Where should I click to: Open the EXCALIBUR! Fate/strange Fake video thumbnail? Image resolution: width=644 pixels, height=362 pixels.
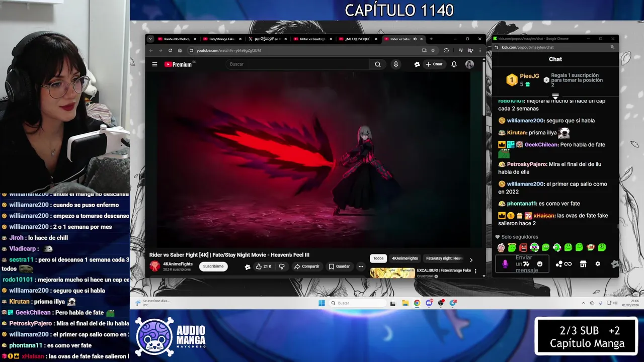point(392,273)
